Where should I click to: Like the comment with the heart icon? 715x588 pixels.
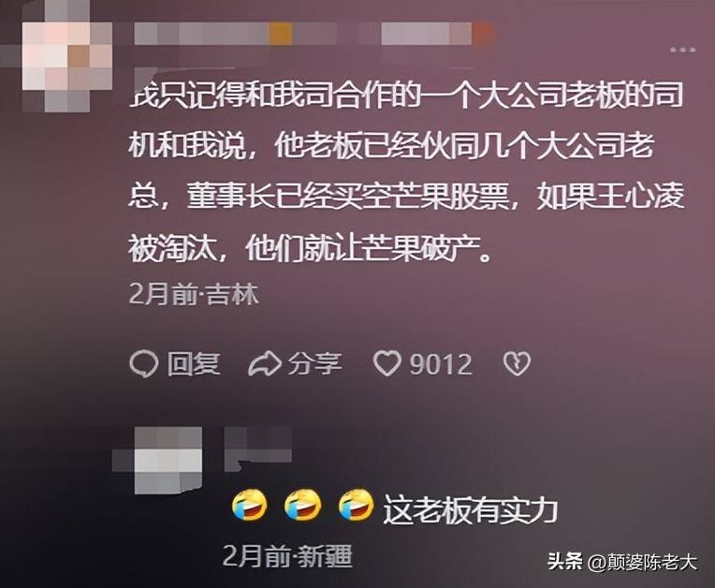(x=387, y=363)
